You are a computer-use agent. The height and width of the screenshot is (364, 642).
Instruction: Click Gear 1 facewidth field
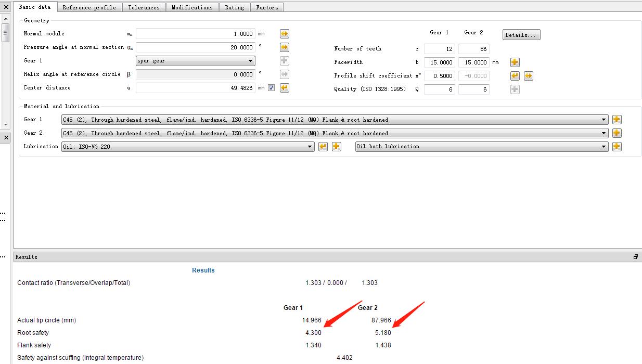440,62
